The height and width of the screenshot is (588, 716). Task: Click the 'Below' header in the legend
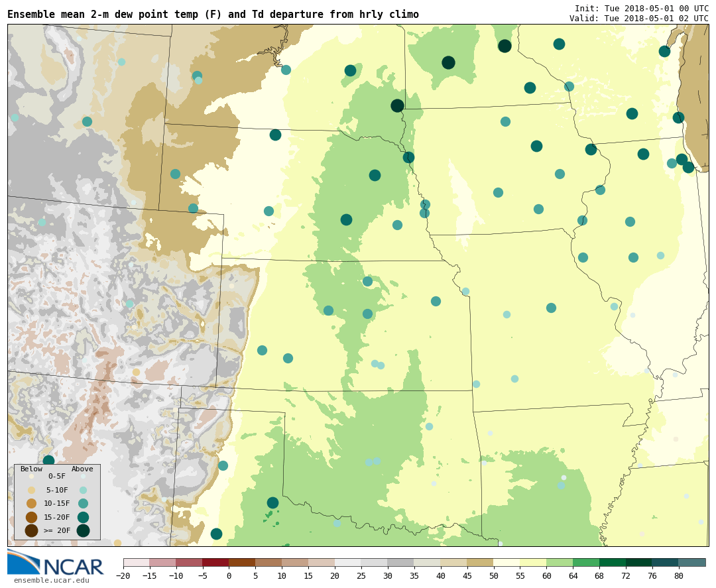click(x=32, y=469)
